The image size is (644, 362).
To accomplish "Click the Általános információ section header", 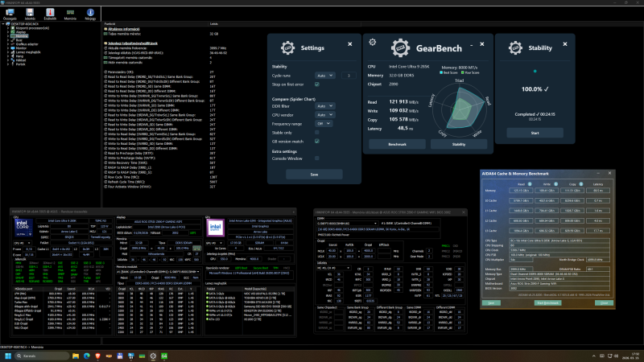I will tap(124, 29).
